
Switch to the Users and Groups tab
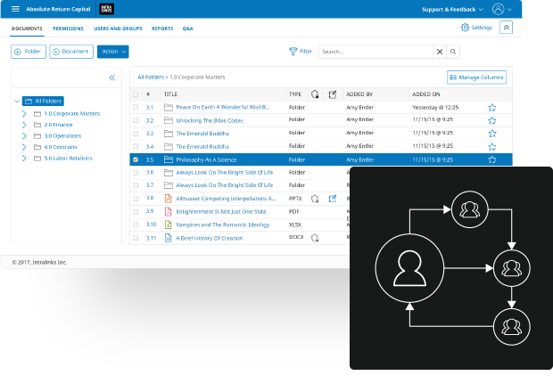(x=118, y=29)
